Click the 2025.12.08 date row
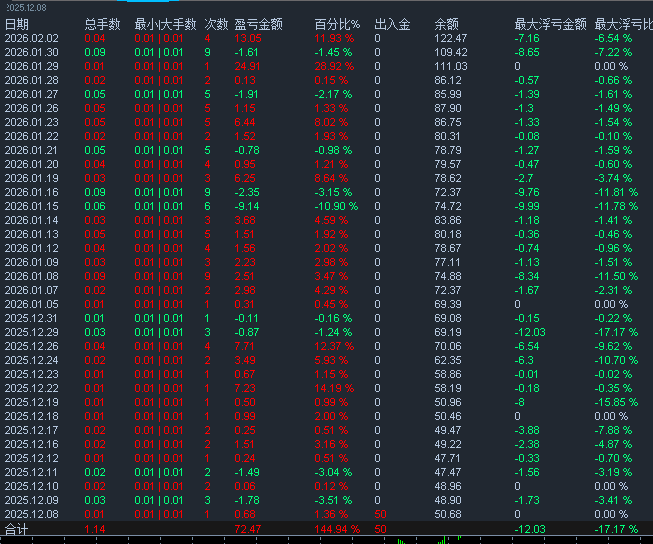Viewport: 653px width, 544px height. click(x=32, y=514)
